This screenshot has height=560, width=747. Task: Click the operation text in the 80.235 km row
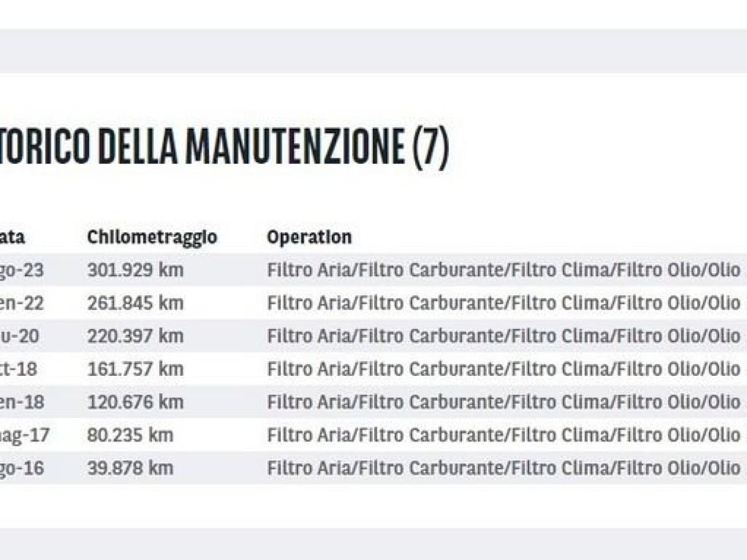coord(503,435)
